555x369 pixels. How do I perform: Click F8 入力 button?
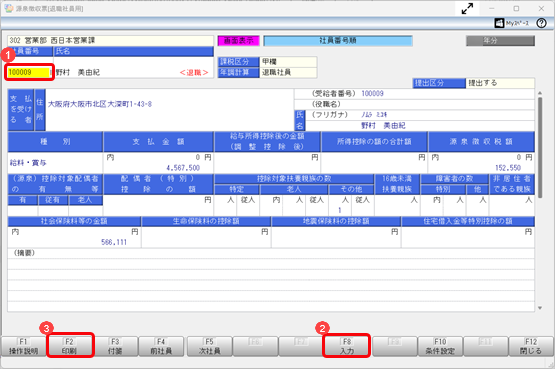347,346
